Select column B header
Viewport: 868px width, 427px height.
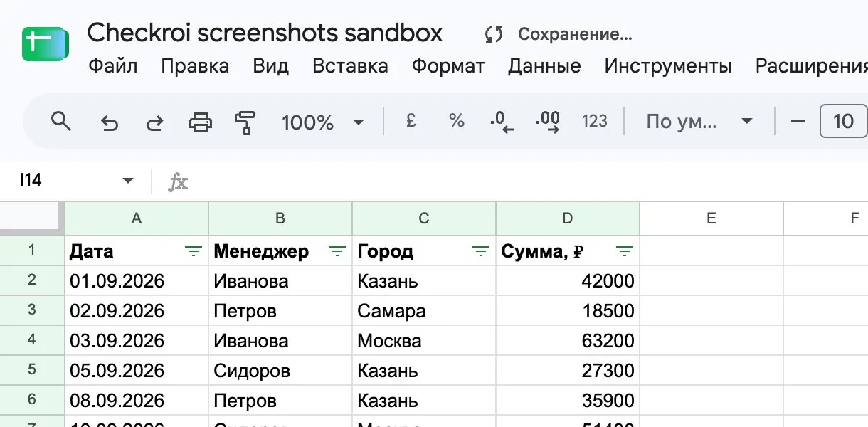tap(280, 218)
